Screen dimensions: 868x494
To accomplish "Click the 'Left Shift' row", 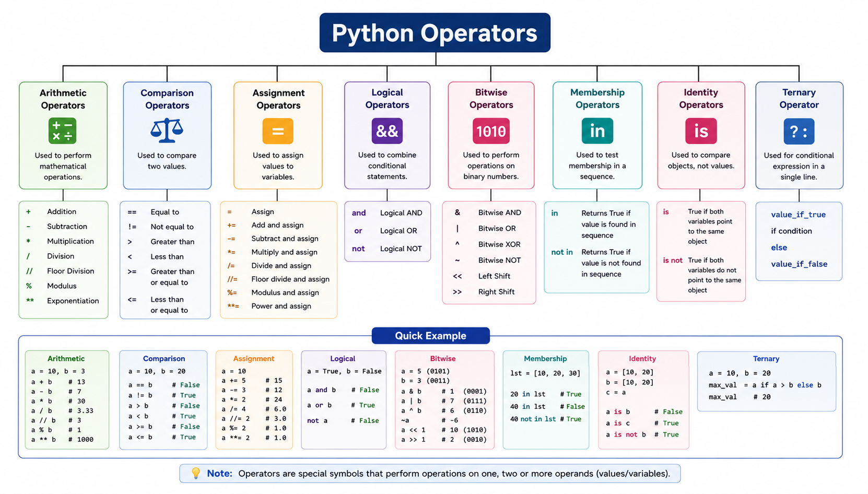I will (x=481, y=276).
